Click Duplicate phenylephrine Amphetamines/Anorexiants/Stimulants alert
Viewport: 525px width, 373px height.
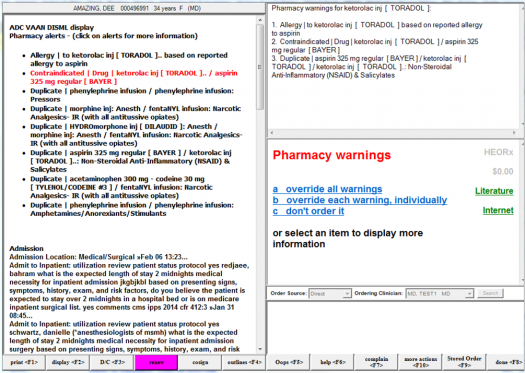click(132, 209)
